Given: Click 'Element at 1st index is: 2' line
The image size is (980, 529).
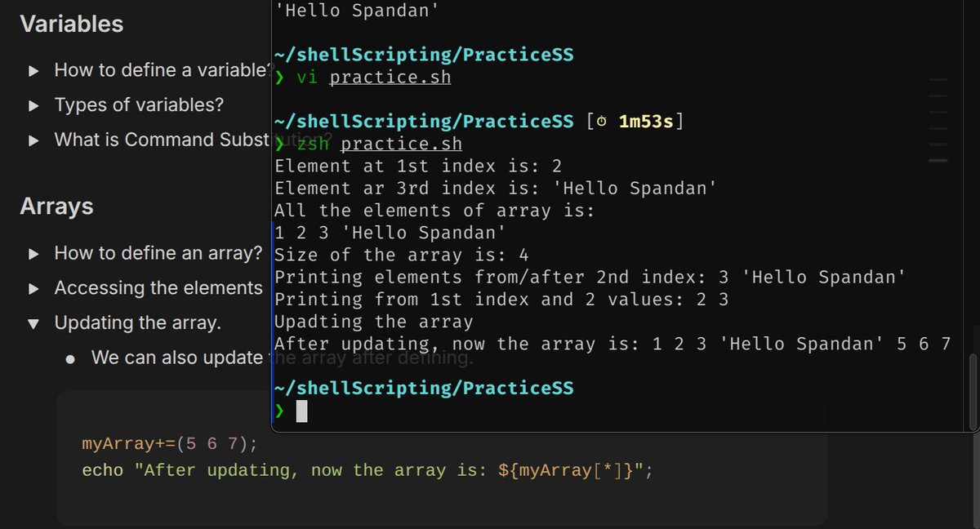Looking at the screenshot, I should [x=418, y=167].
